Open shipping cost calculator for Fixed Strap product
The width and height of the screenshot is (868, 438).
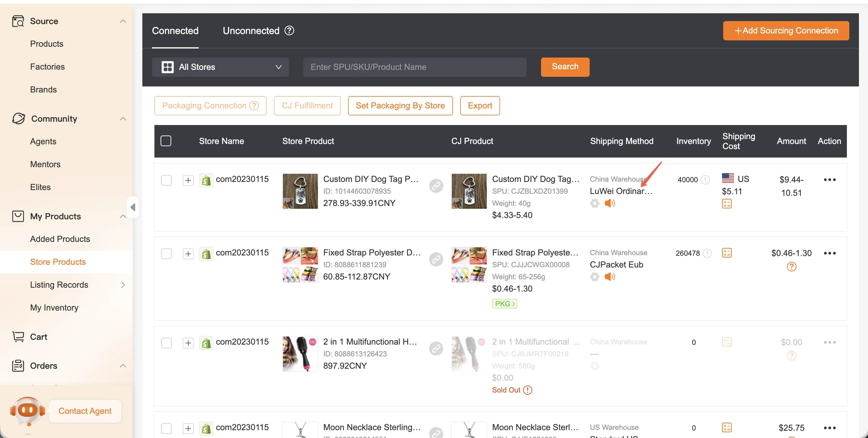[727, 253]
